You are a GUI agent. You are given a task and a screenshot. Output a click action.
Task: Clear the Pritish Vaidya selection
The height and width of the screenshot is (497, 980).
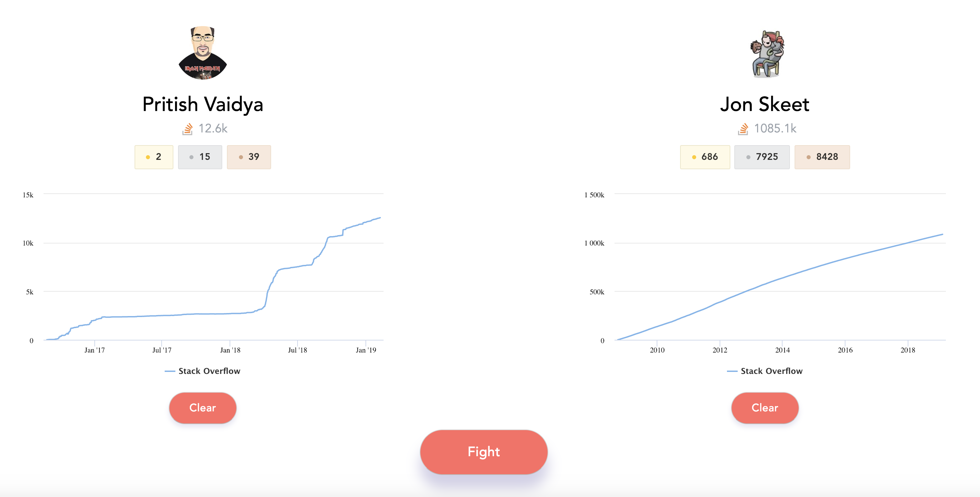(x=202, y=408)
